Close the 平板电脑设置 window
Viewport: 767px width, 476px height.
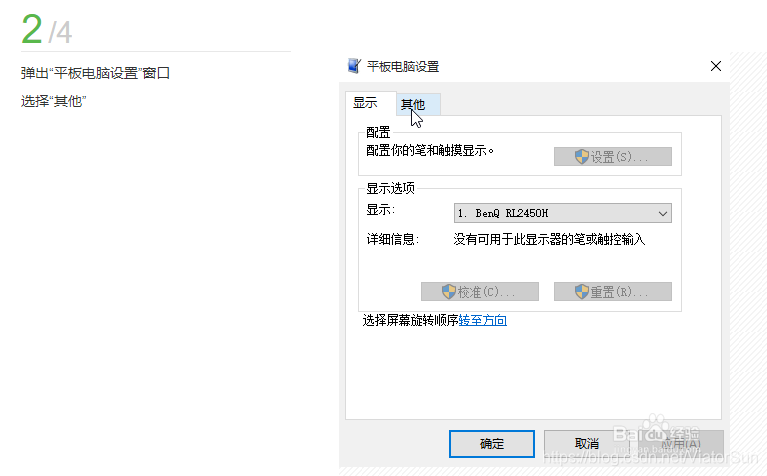(x=716, y=66)
